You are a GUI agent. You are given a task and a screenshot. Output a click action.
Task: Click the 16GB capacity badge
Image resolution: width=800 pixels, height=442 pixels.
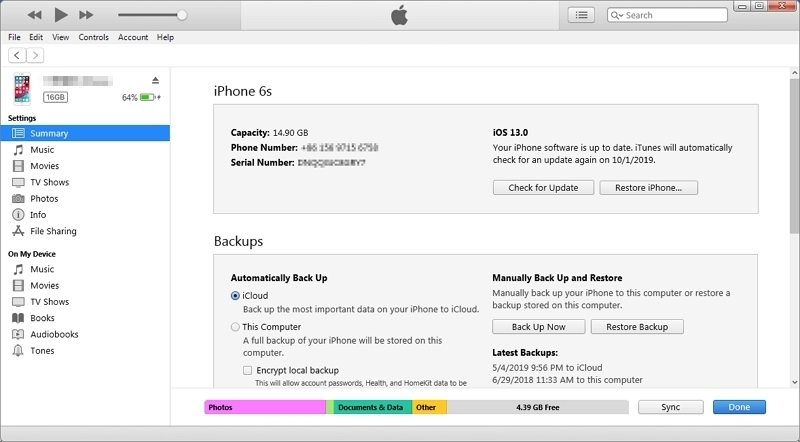[x=55, y=97]
